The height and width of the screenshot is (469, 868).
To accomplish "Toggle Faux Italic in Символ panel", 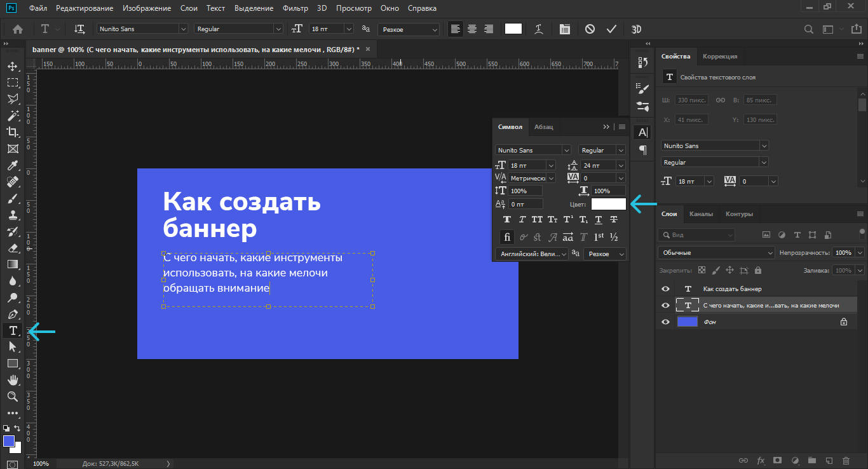I will pyautogui.click(x=522, y=219).
